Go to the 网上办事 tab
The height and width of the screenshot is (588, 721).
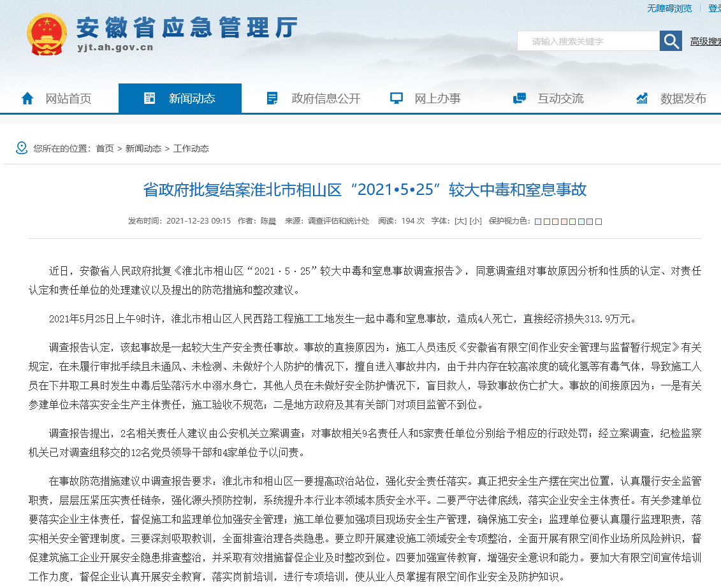click(437, 99)
